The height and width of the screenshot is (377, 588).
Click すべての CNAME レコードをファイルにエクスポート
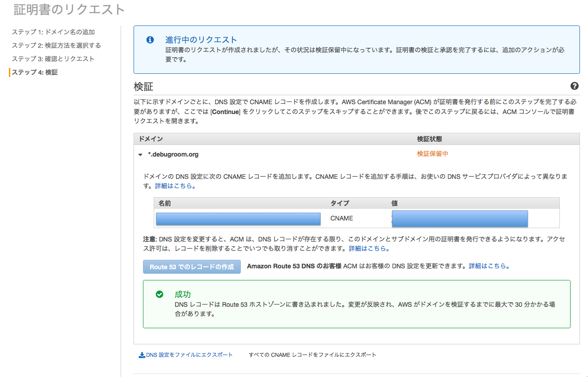tap(312, 355)
